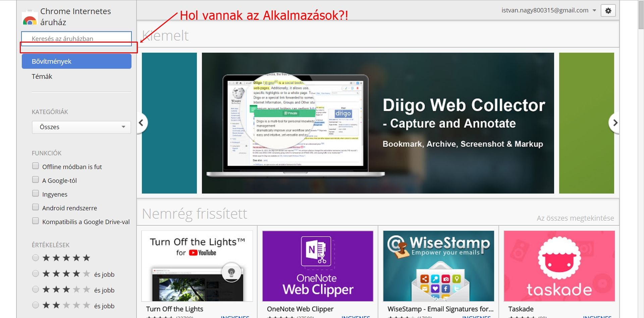Focus the Keresés az áruházban search field
The image size is (644, 318).
(76, 39)
